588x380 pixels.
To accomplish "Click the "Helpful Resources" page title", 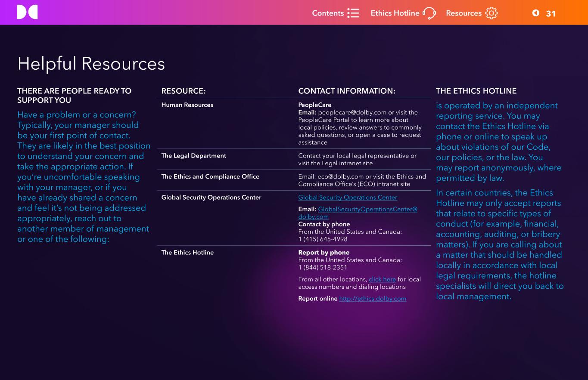I will (91, 64).
